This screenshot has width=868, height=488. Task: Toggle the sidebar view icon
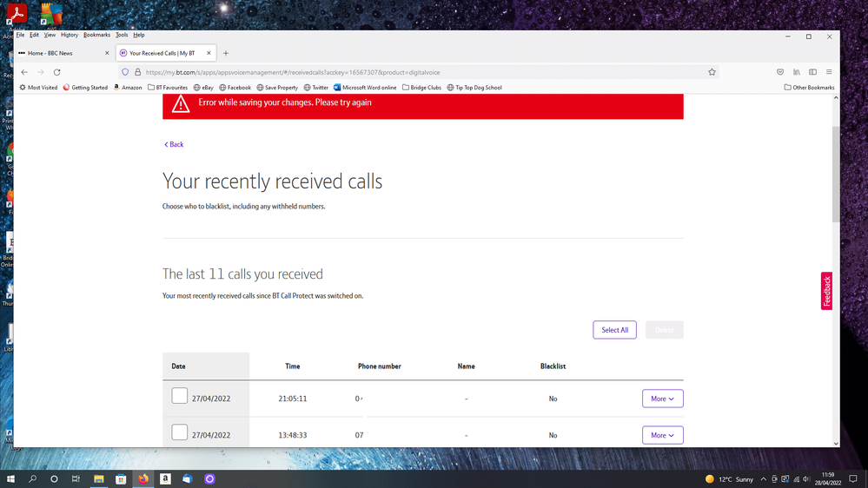tap(812, 72)
